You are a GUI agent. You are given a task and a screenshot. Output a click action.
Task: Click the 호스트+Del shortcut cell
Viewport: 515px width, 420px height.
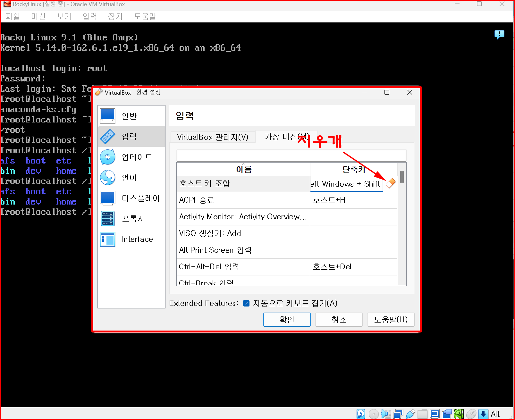click(353, 267)
